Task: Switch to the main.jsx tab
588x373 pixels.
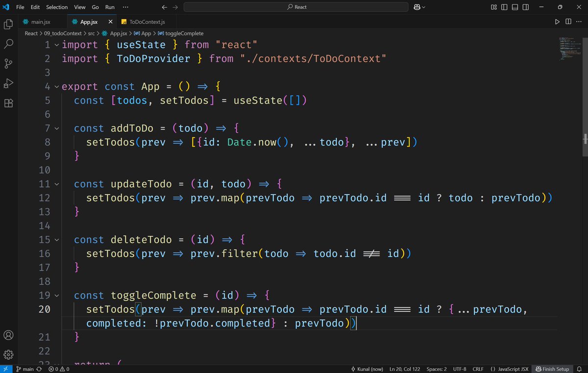Action: (41, 22)
